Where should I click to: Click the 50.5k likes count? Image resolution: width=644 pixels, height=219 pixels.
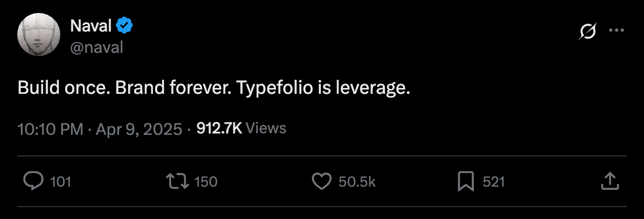357,182
